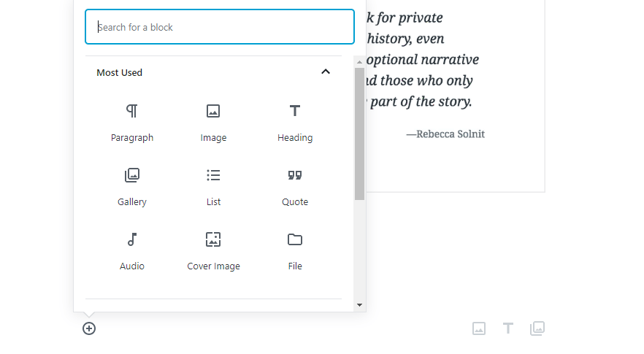644x354 pixels.
Task: Add a Gallery block
Action: click(132, 176)
